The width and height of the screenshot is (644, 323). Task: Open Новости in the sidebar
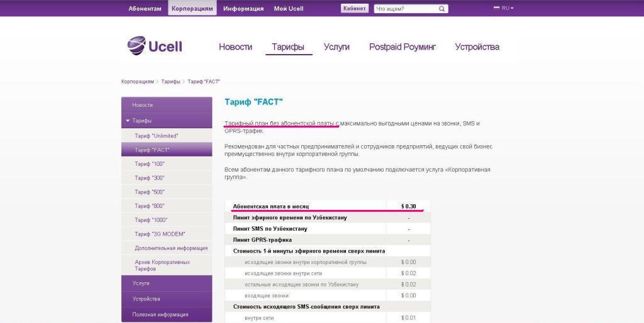pos(167,105)
